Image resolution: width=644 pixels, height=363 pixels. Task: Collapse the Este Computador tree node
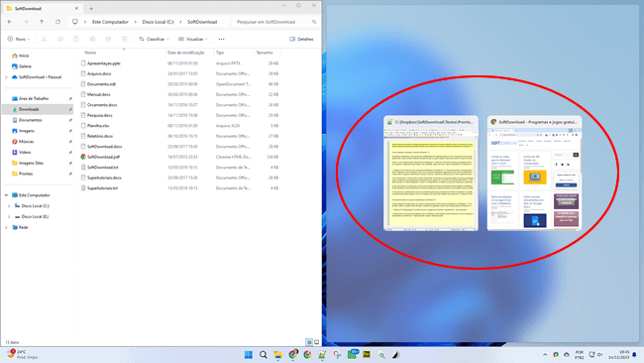[x=6, y=195]
